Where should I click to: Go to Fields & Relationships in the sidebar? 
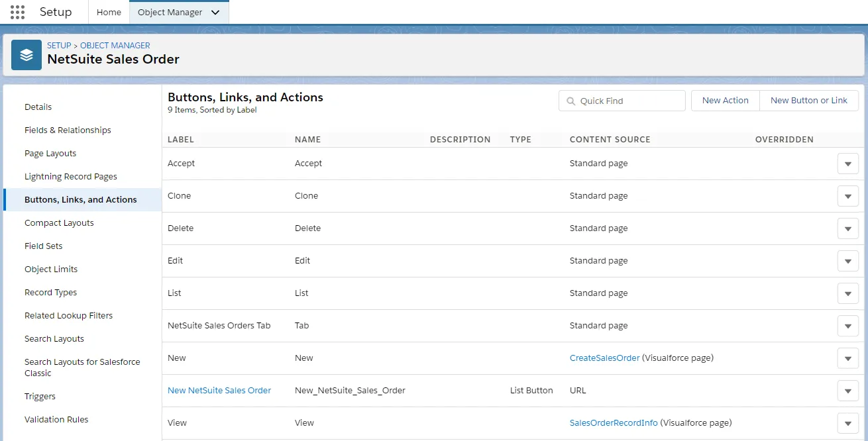[x=68, y=130]
